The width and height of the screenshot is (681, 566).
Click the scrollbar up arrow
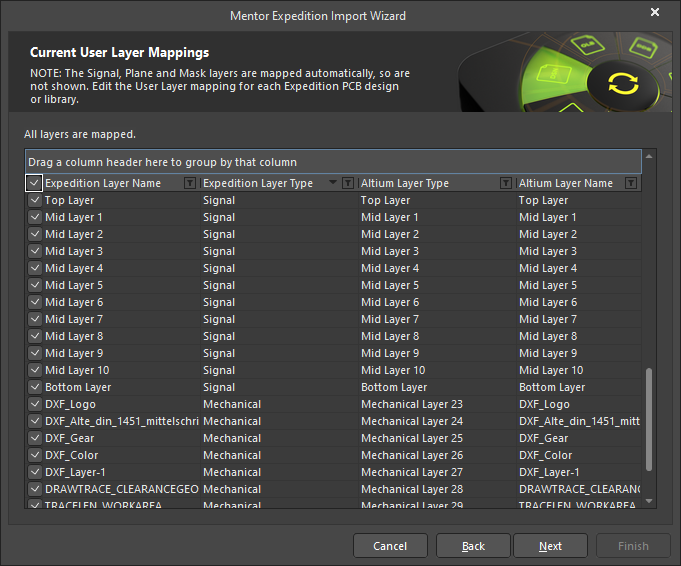[649, 156]
